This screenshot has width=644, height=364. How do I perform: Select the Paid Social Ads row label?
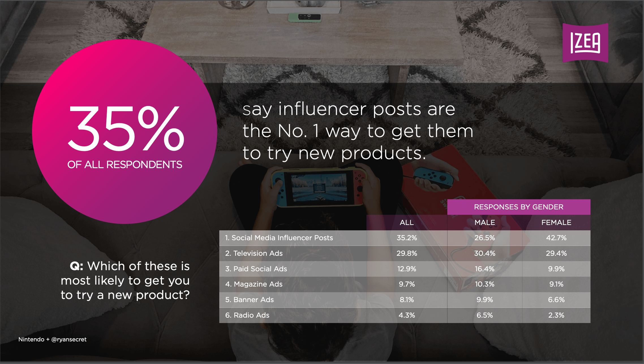click(256, 269)
